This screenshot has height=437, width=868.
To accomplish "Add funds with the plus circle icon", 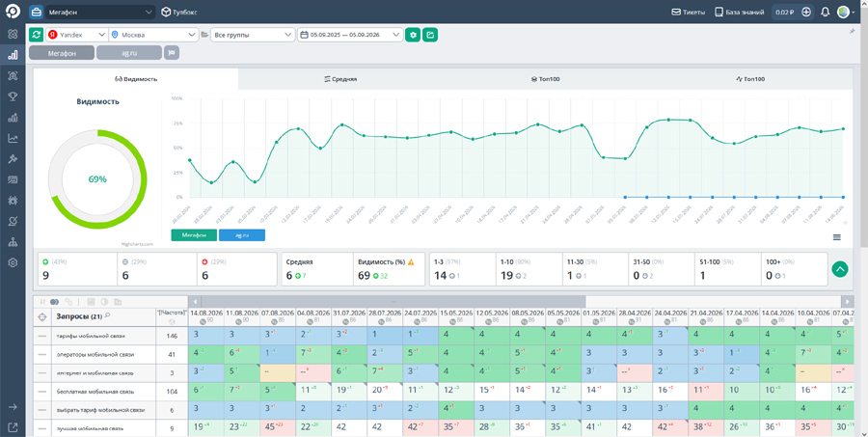I will 806,12.
